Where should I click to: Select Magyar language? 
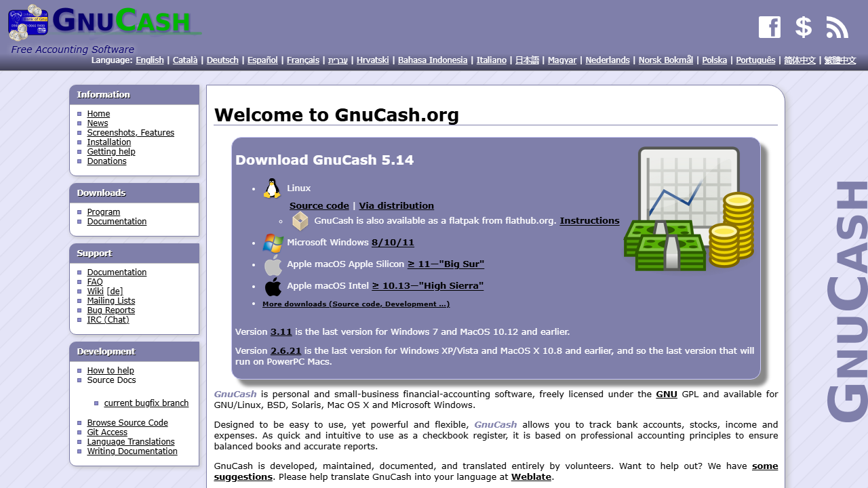(x=562, y=60)
